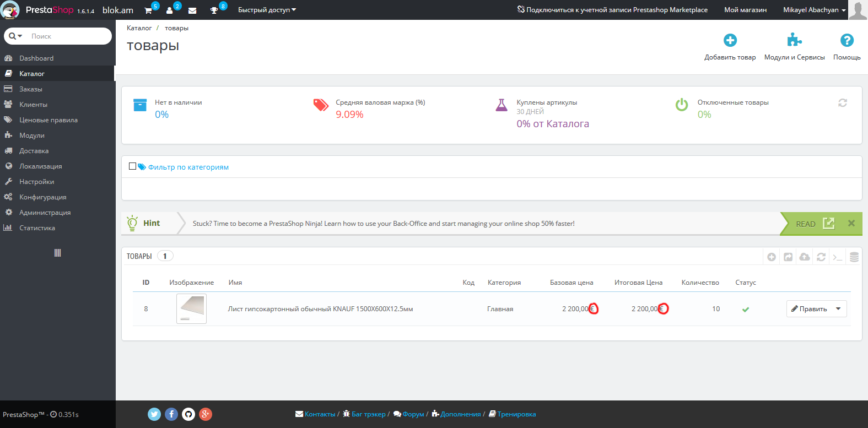Screen dimensions: 868x428
Task: Click the Имя column header
Action: 235,283
